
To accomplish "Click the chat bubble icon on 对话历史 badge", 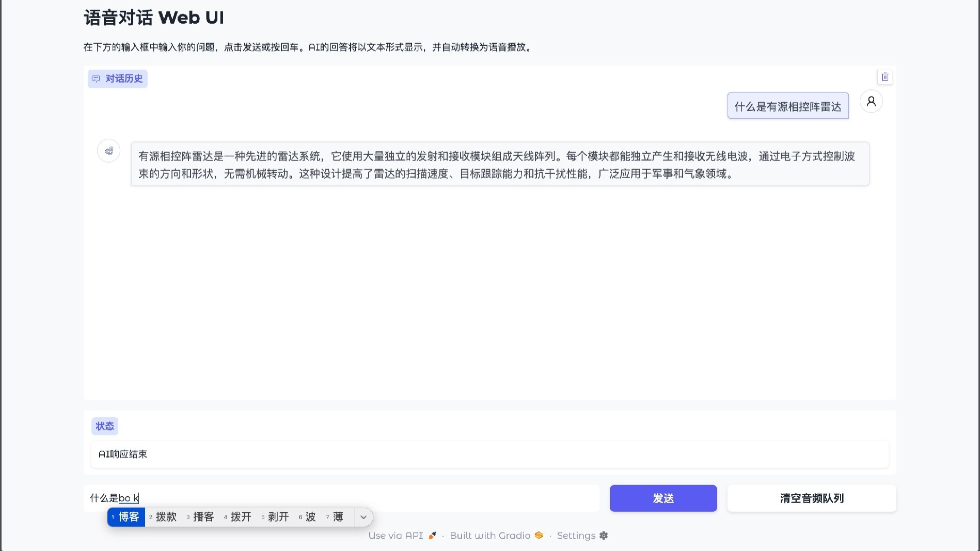I will pyautogui.click(x=96, y=78).
